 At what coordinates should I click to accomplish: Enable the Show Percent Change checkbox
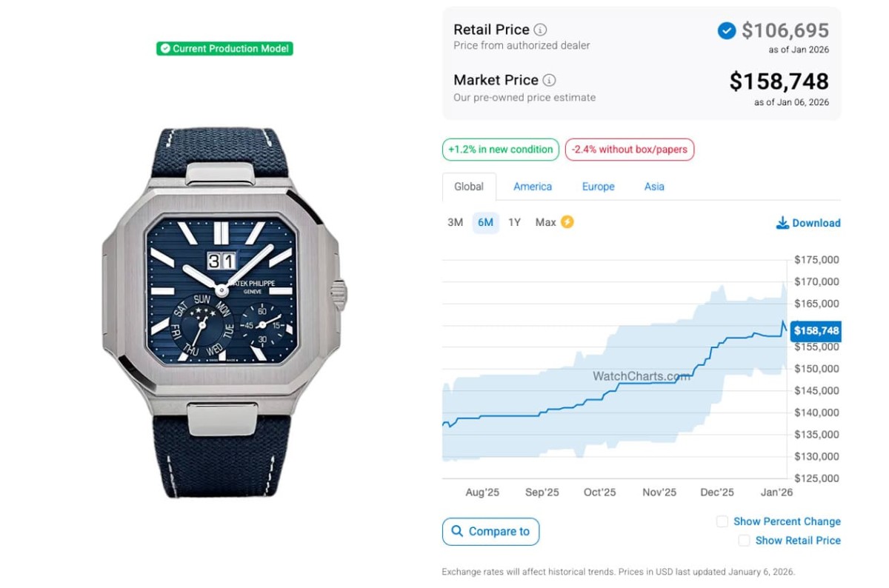[x=722, y=521]
